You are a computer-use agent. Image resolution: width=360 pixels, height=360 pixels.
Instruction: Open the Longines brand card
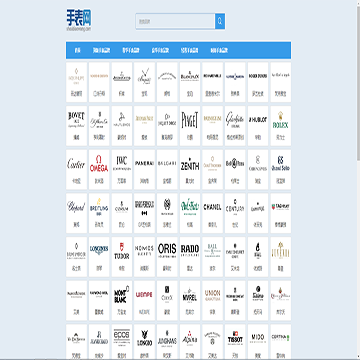click(x=99, y=257)
